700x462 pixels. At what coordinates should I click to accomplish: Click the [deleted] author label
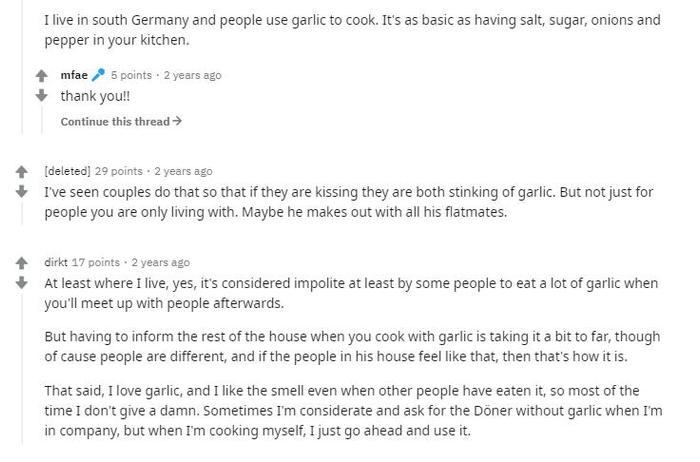pyautogui.click(x=67, y=171)
